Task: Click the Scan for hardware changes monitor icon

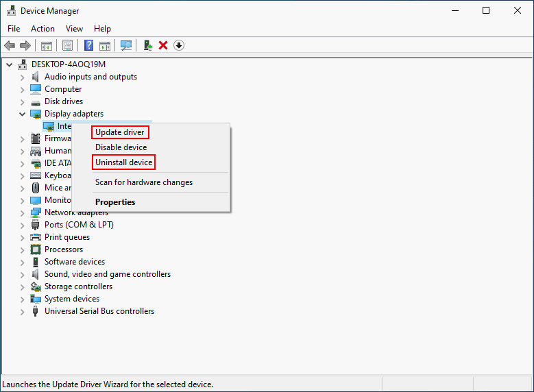Action: (x=126, y=45)
